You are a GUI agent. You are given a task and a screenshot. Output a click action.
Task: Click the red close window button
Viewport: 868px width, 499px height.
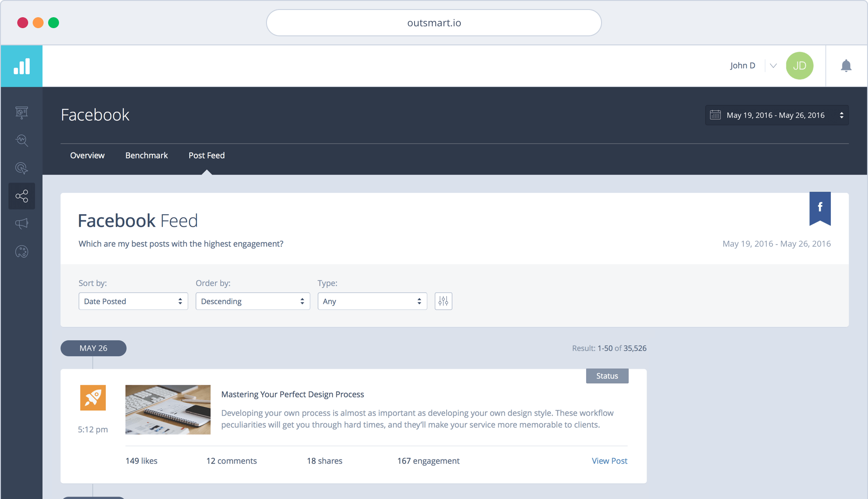pyautogui.click(x=23, y=23)
